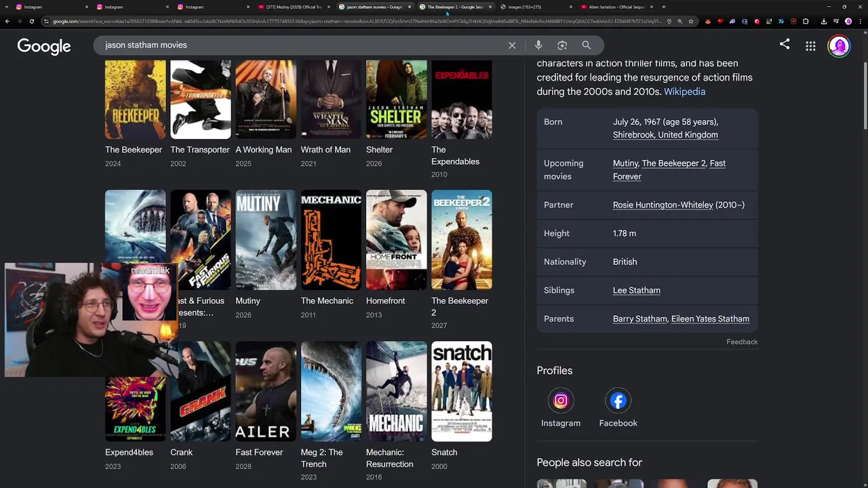
Task: Open the Lee Statham sibling link
Action: [636, 290]
